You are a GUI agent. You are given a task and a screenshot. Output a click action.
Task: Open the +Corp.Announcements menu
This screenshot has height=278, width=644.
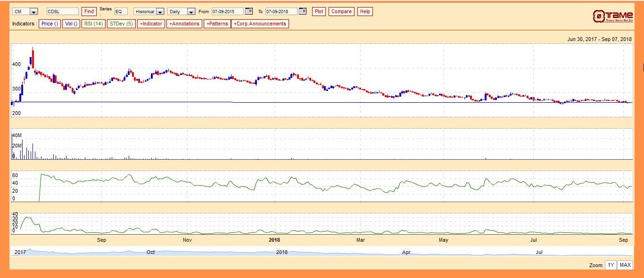(x=260, y=24)
